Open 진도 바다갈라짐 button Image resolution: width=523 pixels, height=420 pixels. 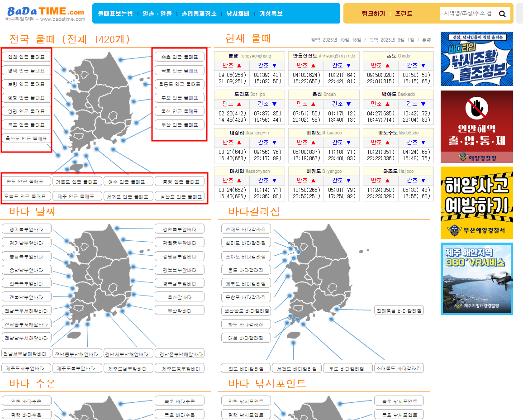[246, 368]
